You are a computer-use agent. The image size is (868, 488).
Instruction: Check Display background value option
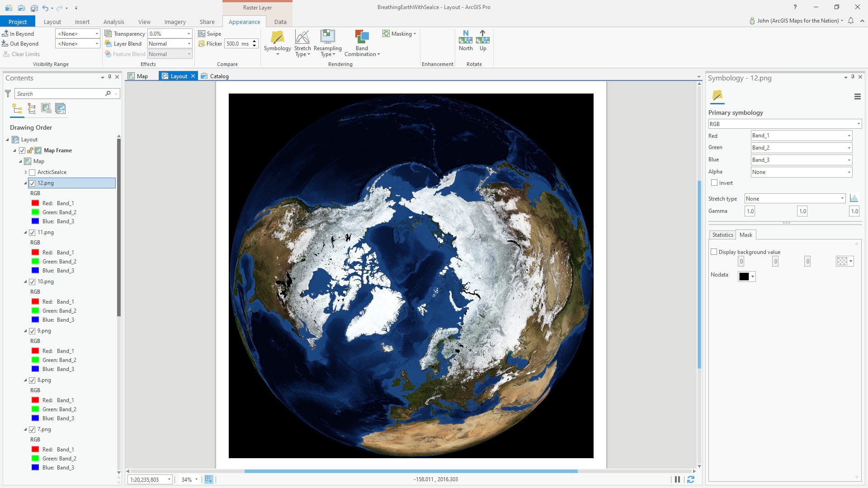coord(714,252)
